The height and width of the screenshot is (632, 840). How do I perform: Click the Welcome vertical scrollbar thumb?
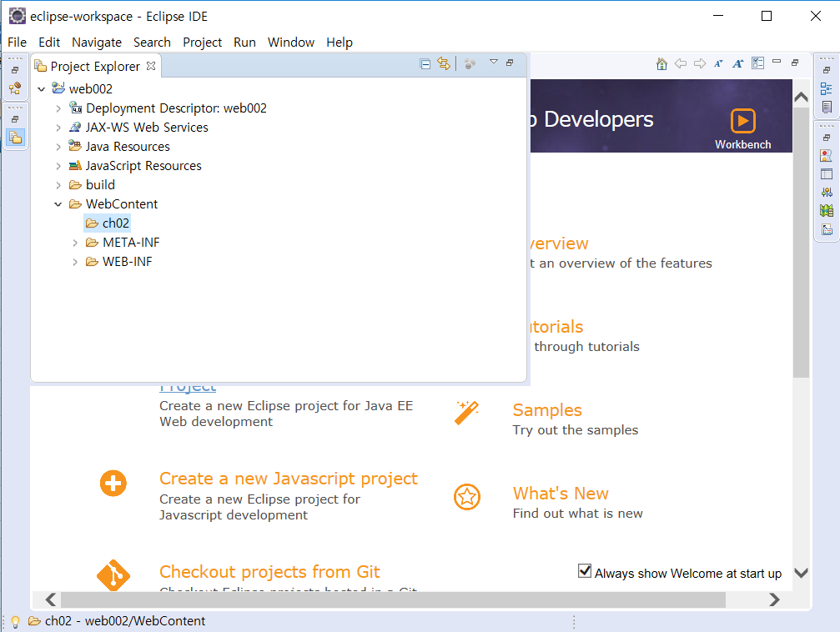click(802, 243)
